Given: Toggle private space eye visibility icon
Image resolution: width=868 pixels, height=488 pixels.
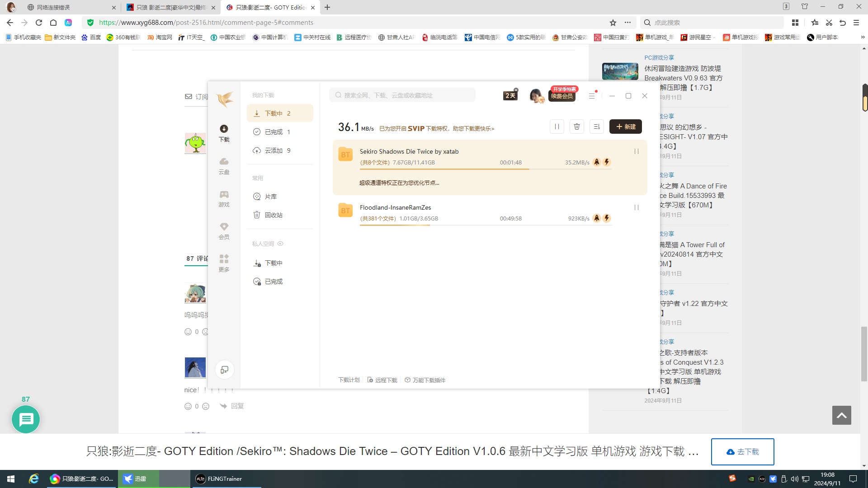Looking at the screenshot, I should coord(280,244).
